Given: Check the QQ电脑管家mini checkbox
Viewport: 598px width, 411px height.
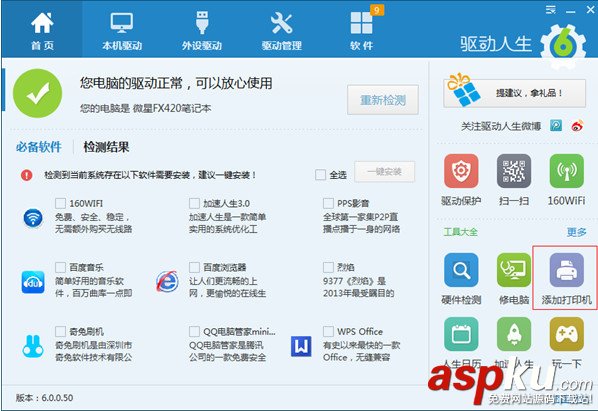Looking at the screenshot, I should click(194, 331).
